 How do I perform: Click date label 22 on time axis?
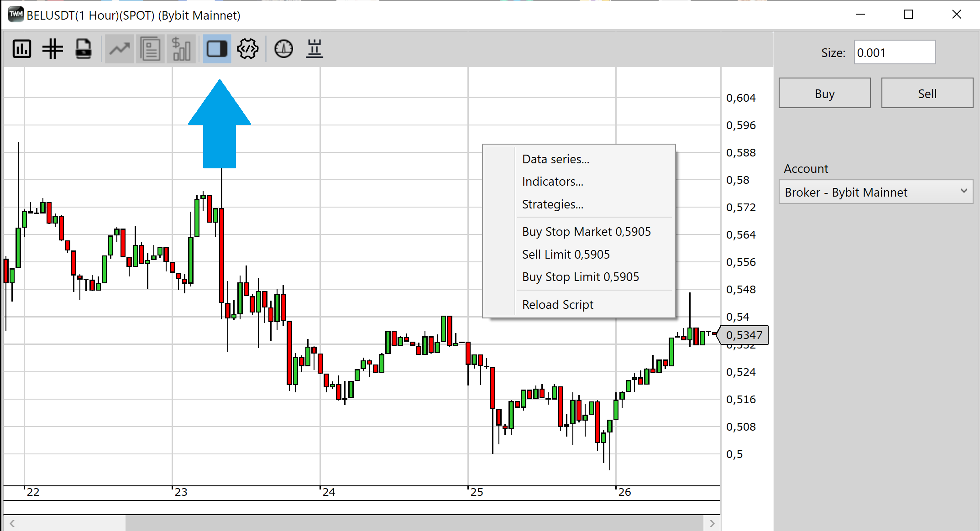coord(33,492)
